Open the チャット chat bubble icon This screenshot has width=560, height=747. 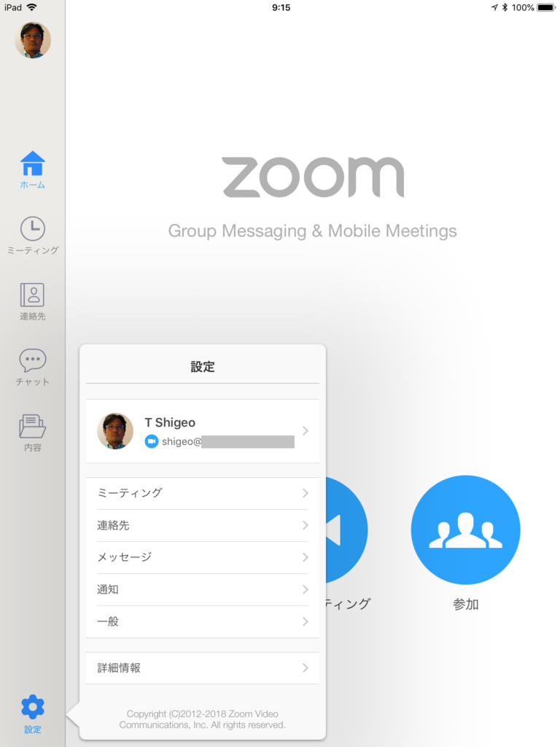pyautogui.click(x=32, y=360)
